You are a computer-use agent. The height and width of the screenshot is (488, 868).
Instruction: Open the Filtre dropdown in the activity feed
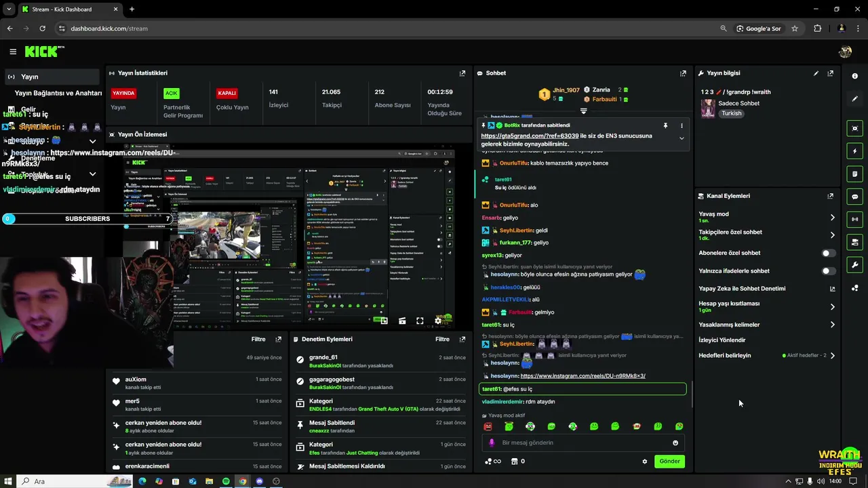(258, 339)
